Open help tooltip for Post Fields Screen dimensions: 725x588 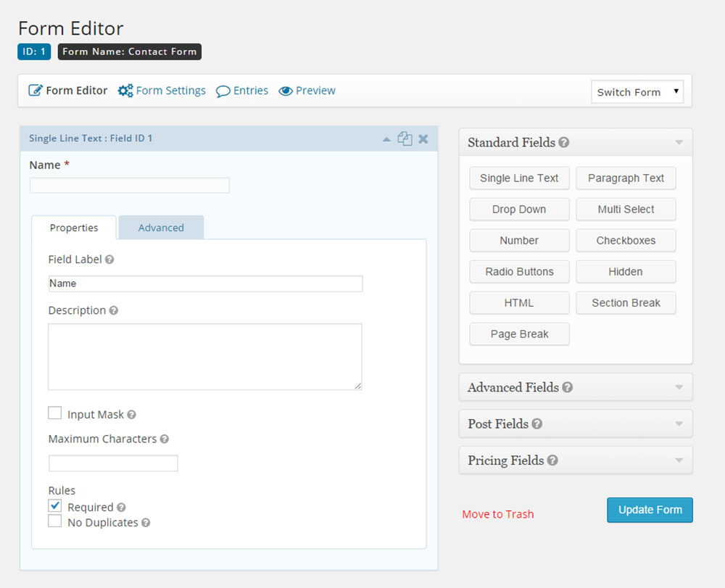[x=536, y=424]
